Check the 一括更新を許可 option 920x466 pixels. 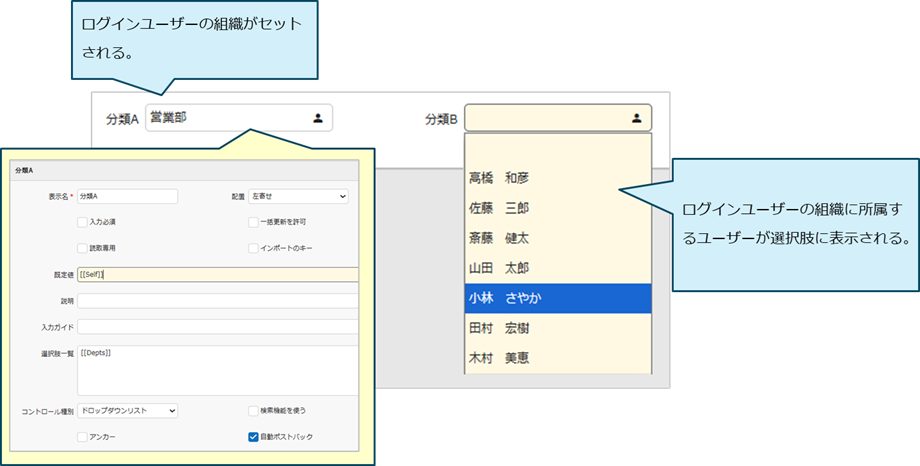(254, 222)
